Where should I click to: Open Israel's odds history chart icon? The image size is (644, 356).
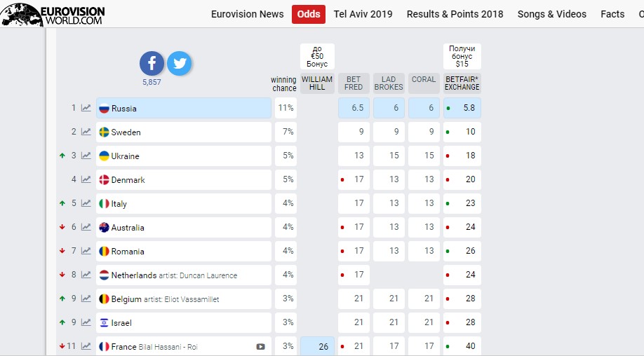coord(86,322)
